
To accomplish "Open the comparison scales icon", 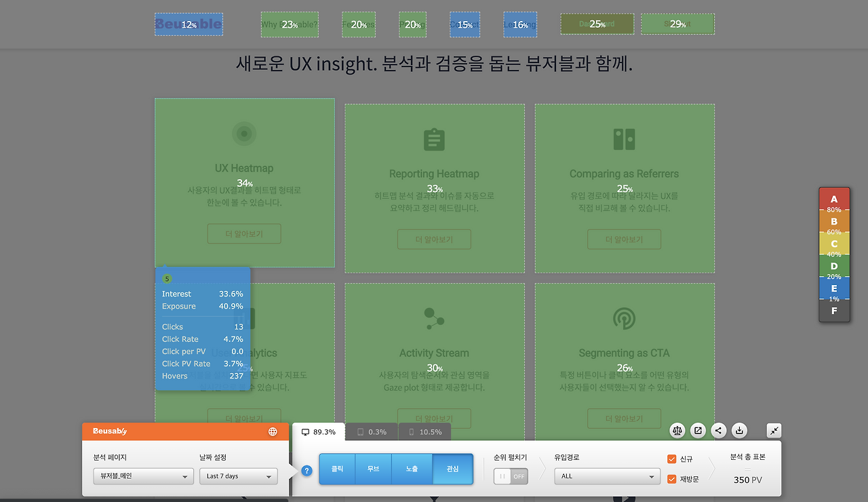I will [x=677, y=430].
